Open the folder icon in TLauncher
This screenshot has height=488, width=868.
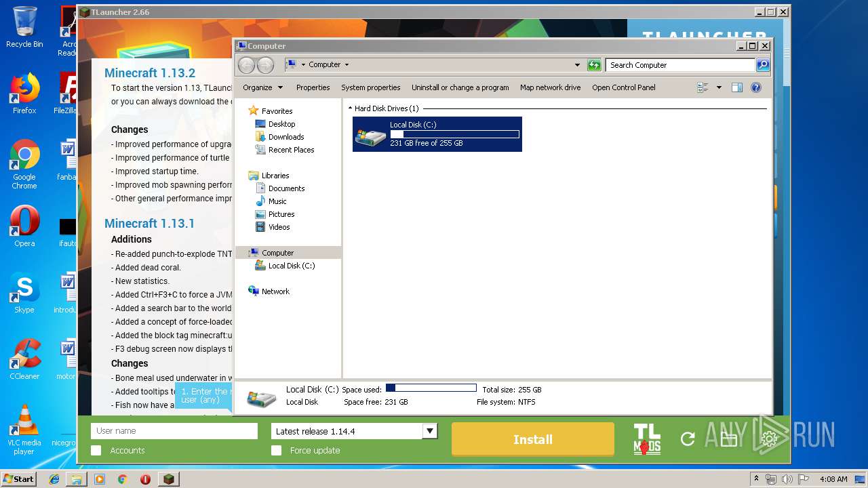coord(728,439)
